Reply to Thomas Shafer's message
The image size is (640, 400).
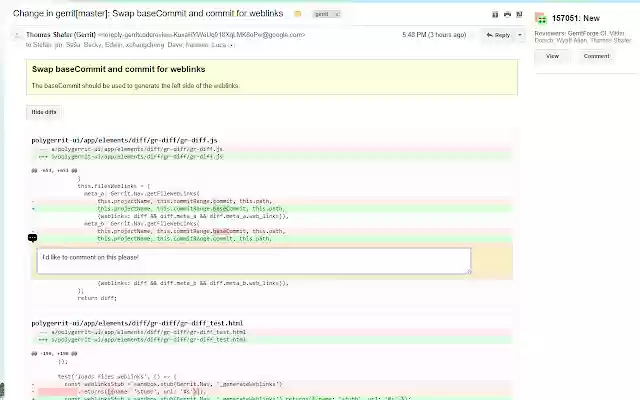[x=498, y=35]
